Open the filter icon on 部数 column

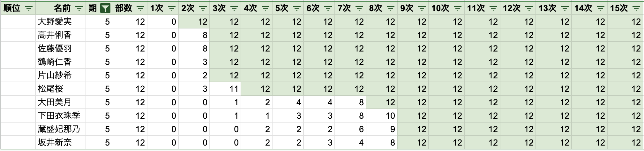click(x=140, y=8)
